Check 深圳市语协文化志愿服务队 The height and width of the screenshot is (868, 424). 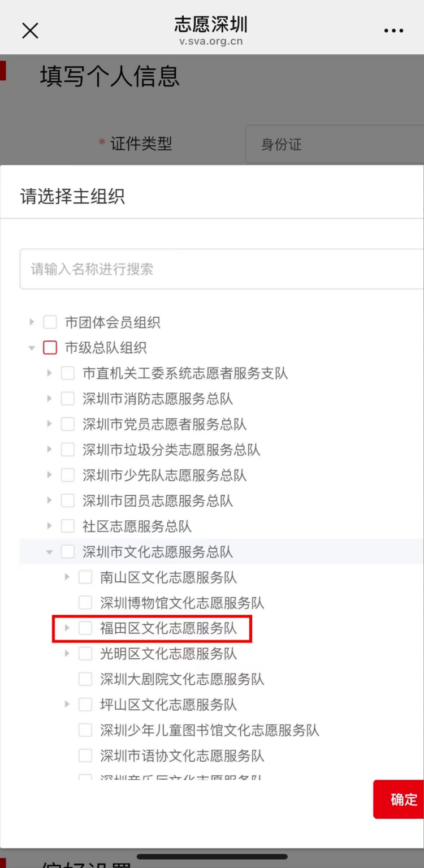(85, 755)
